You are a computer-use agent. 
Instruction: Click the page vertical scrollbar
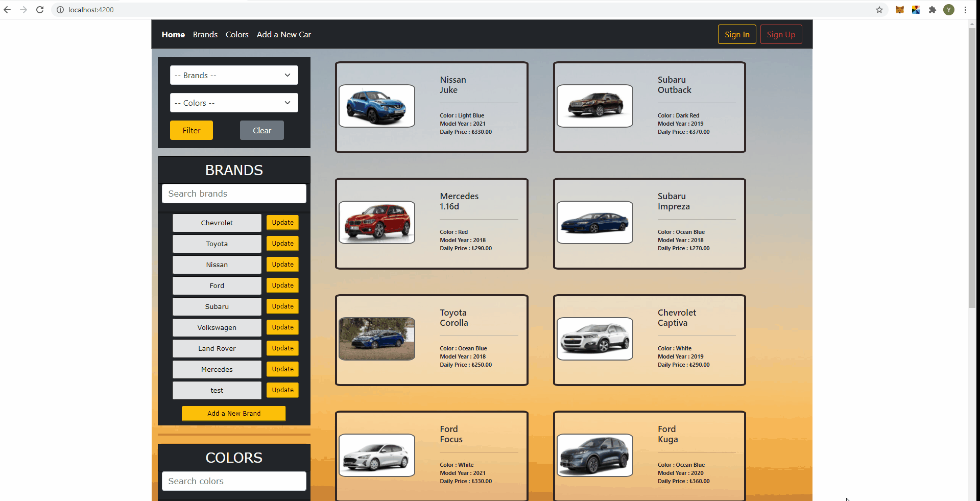click(x=972, y=169)
